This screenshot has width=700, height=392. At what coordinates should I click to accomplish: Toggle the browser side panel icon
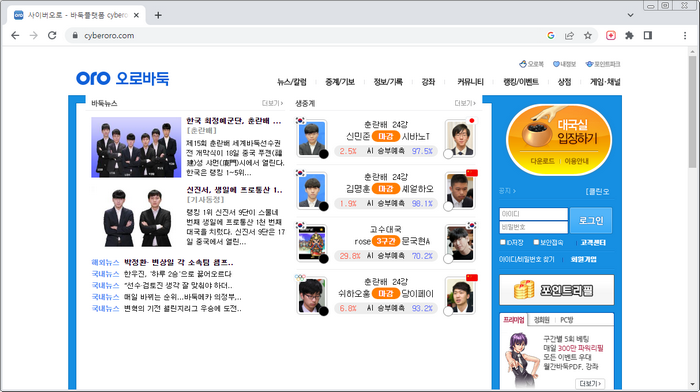648,35
